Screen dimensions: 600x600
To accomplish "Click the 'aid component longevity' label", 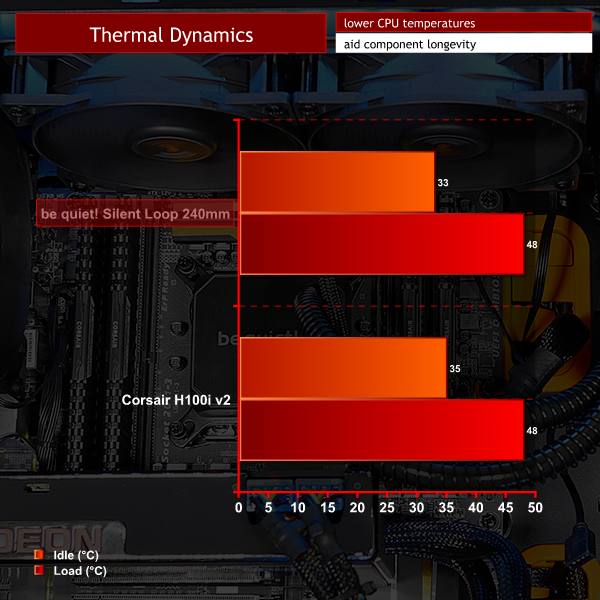I will pyautogui.click(x=464, y=43).
